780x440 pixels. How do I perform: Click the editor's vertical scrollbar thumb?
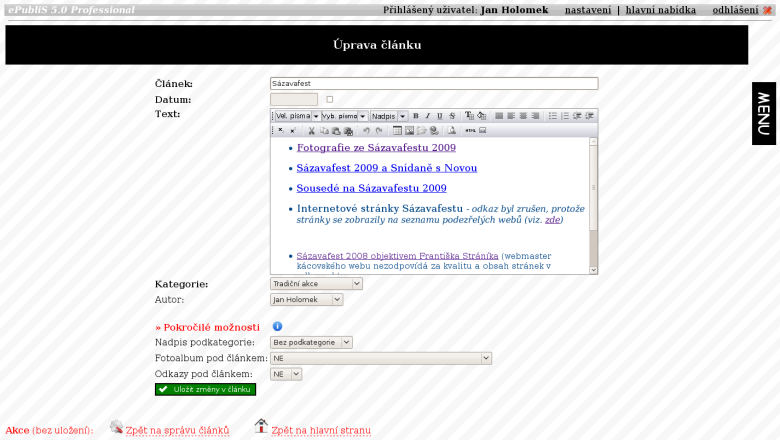tap(593, 188)
